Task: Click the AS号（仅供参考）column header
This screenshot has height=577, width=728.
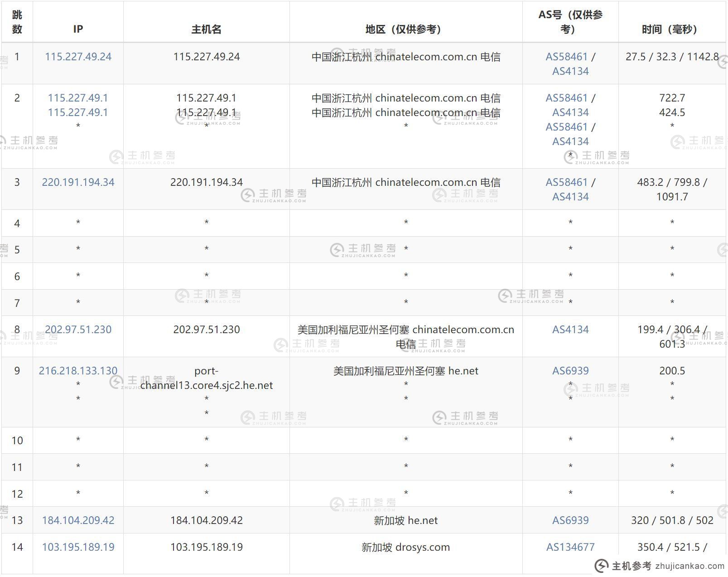Action: (570, 22)
